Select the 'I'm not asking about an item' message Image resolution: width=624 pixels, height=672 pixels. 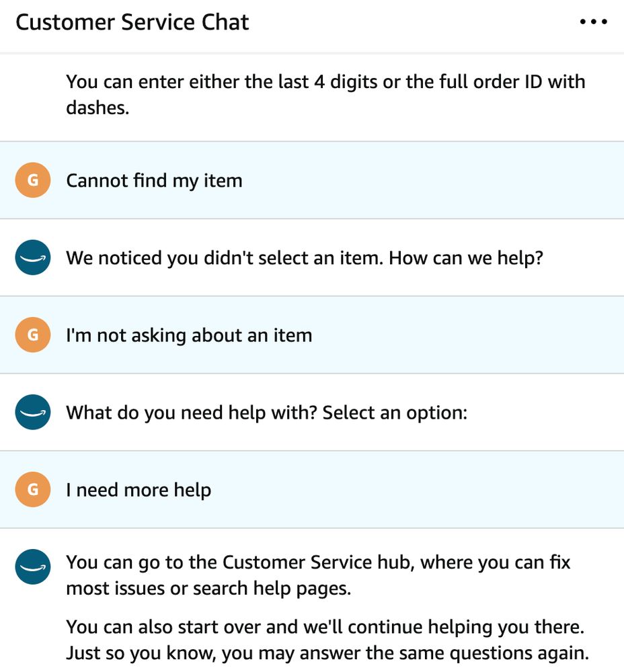189,335
